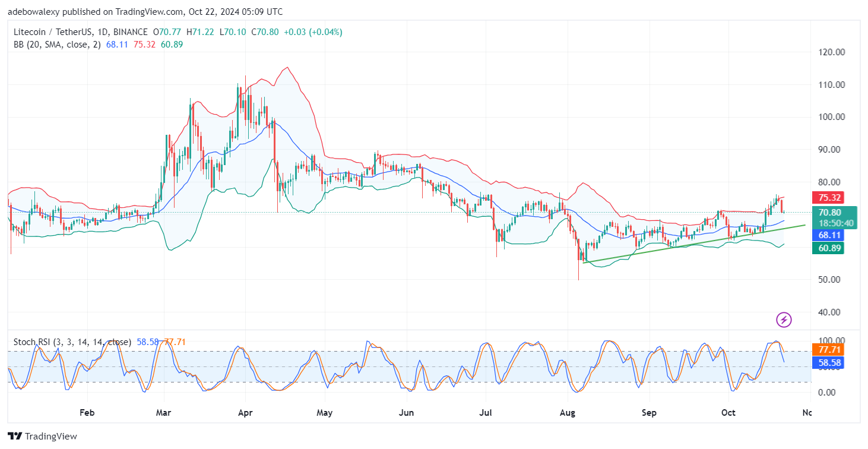This screenshot has width=868, height=449.
Task: Click the blue 68.11 basis price label
Action: tap(829, 235)
